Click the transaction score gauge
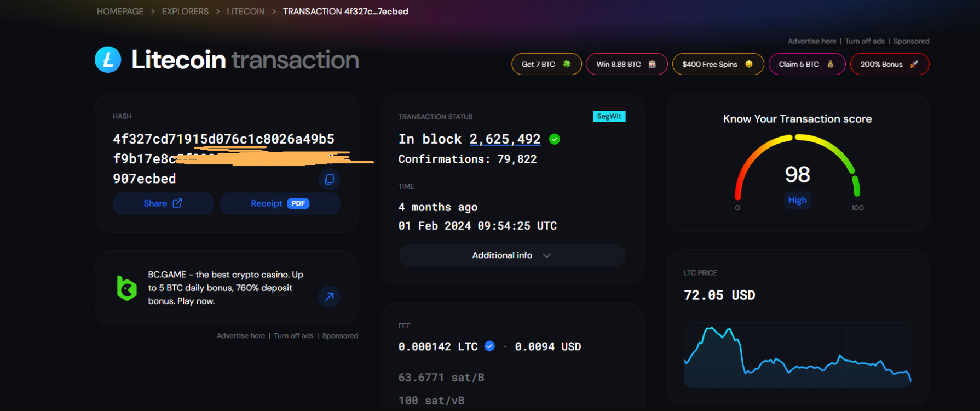980x411 pixels. [x=798, y=167]
